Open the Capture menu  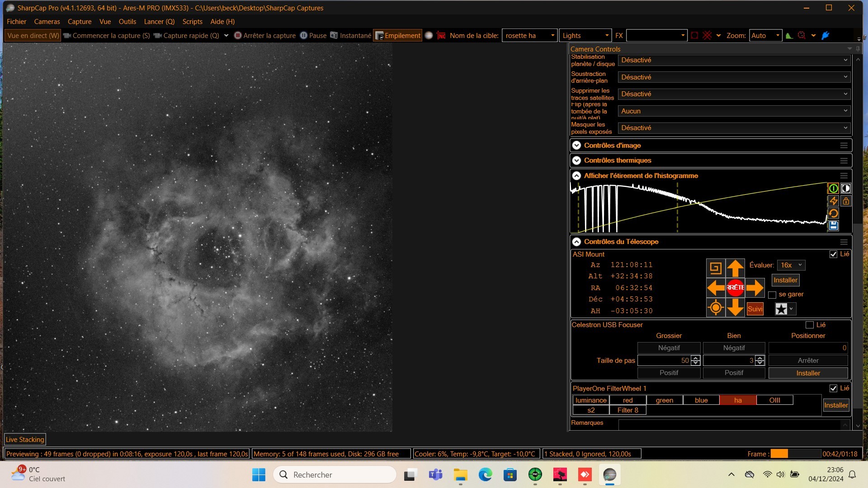click(x=80, y=22)
